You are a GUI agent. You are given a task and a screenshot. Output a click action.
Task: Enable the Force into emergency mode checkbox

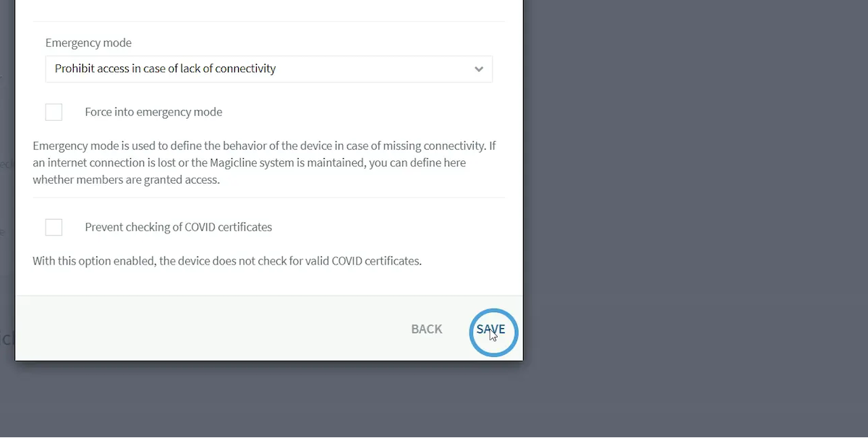[x=54, y=112]
